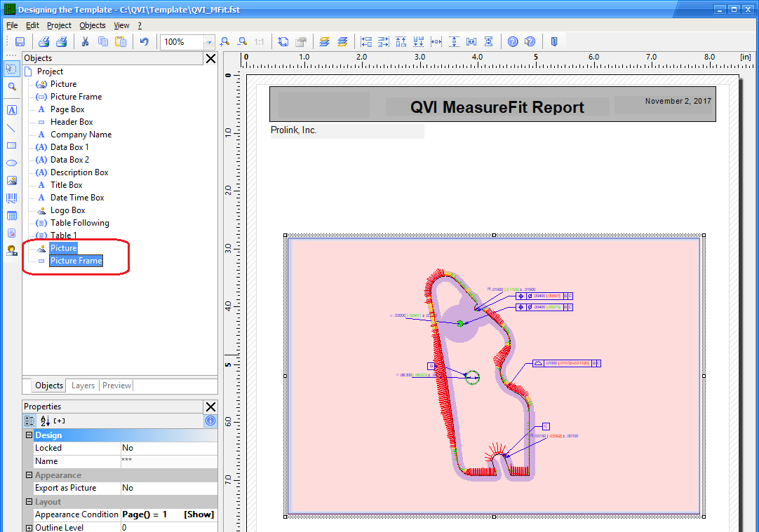
Task: Open the Objects menu in menu bar
Action: click(x=93, y=25)
